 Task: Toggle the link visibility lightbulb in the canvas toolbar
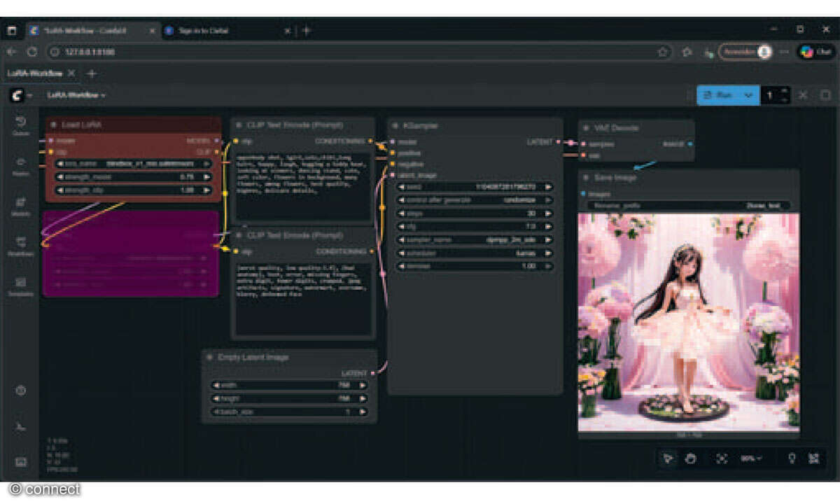(793, 457)
